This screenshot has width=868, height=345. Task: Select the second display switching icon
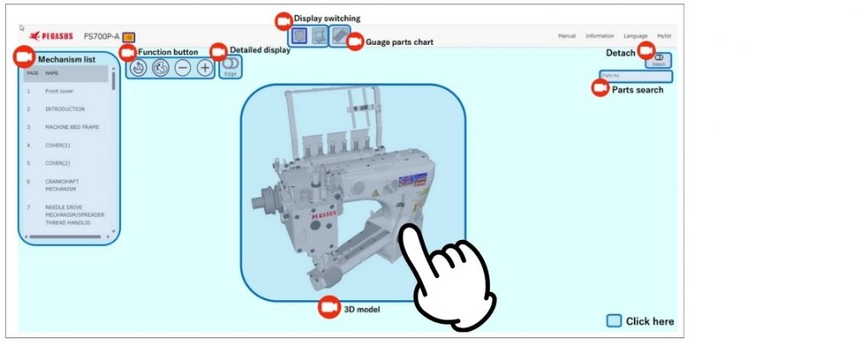(x=318, y=36)
